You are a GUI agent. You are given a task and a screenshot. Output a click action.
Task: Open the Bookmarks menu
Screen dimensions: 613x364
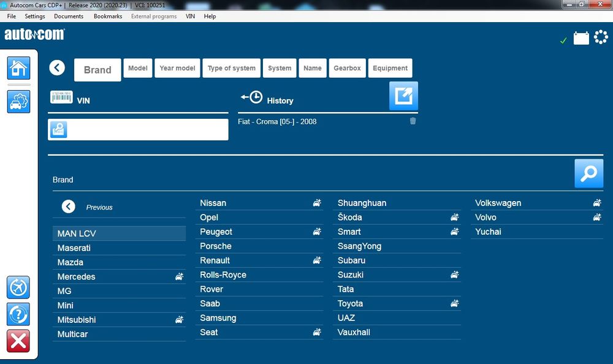point(108,16)
